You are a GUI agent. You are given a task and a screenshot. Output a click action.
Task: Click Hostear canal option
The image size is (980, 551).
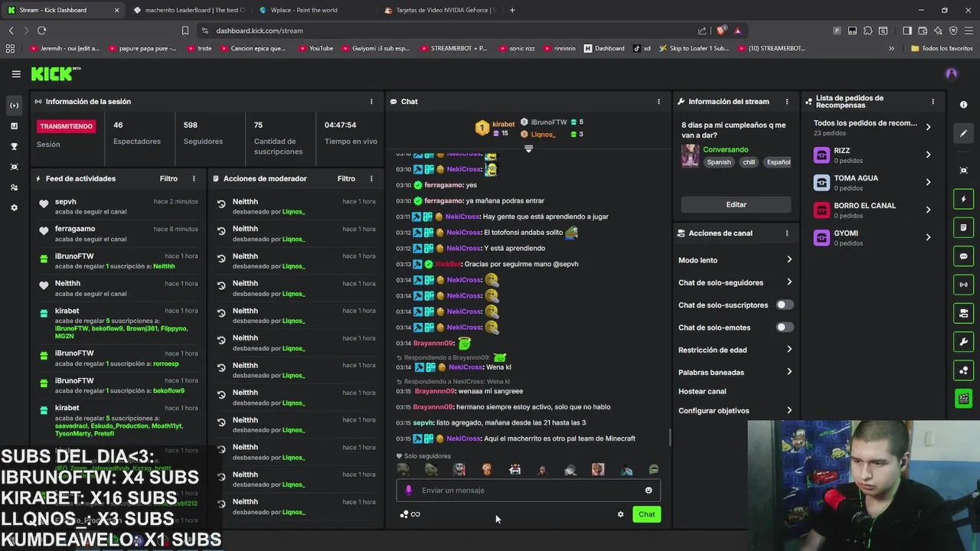702,391
